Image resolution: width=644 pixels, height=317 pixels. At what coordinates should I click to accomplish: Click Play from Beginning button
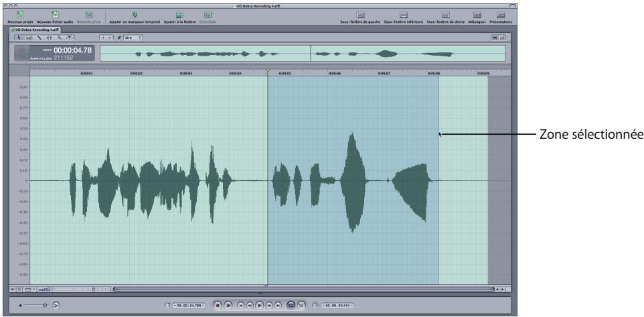(228, 305)
